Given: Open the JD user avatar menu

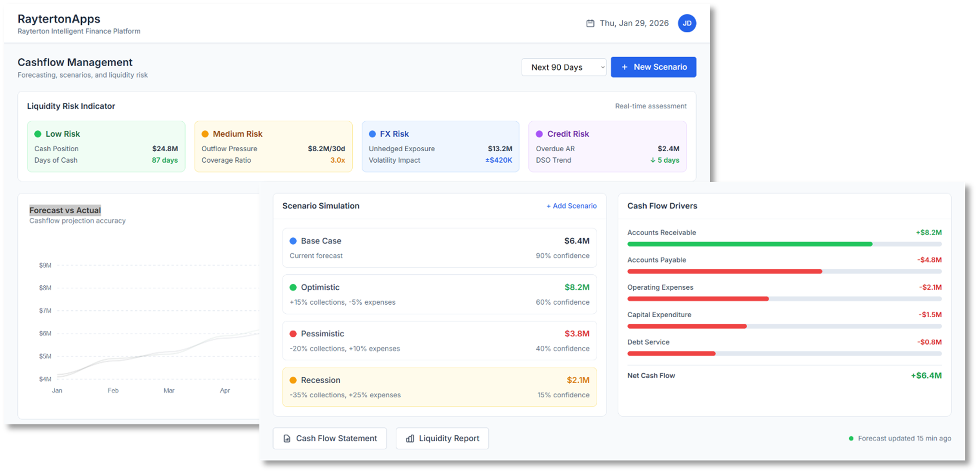Looking at the screenshot, I should [x=687, y=23].
